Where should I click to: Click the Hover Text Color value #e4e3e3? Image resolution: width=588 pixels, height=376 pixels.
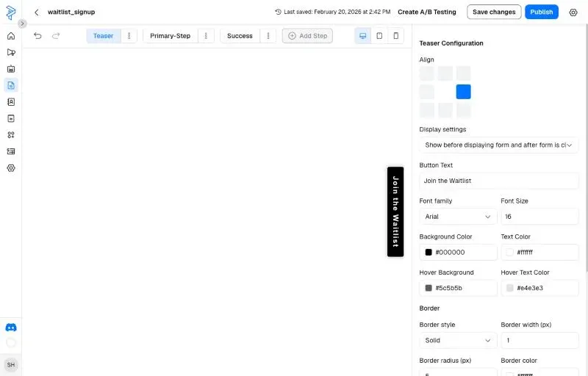coord(530,288)
